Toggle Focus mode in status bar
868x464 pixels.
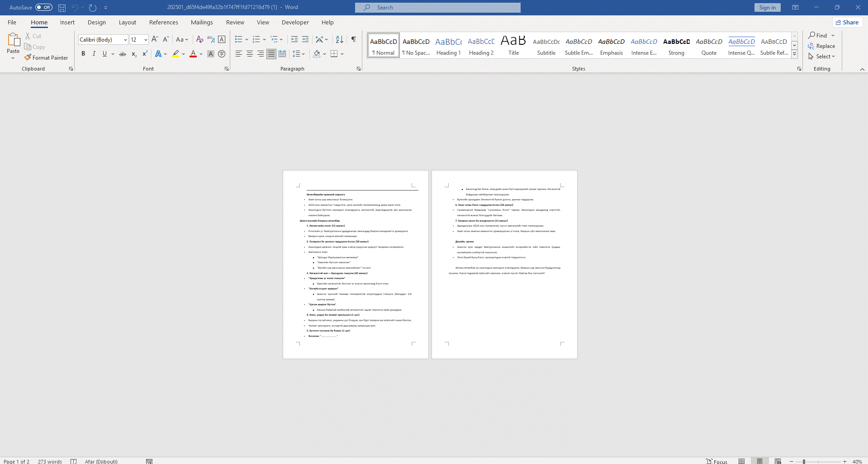(x=717, y=461)
